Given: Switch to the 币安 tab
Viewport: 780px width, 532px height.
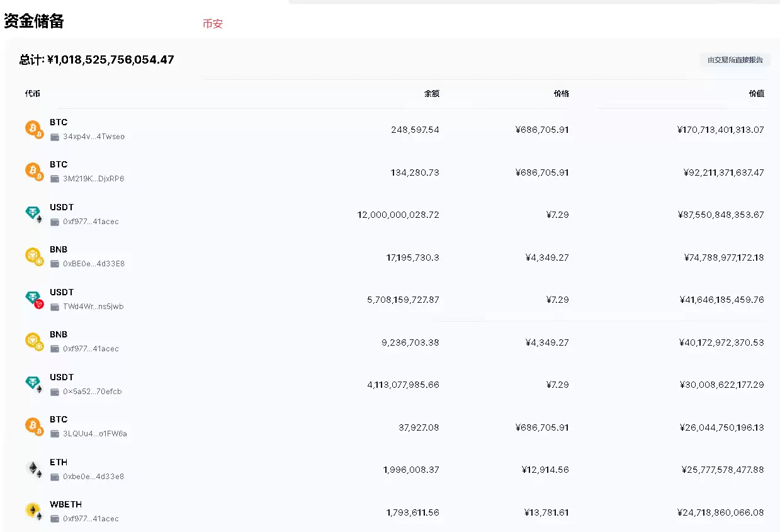Looking at the screenshot, I should [213, 23].
